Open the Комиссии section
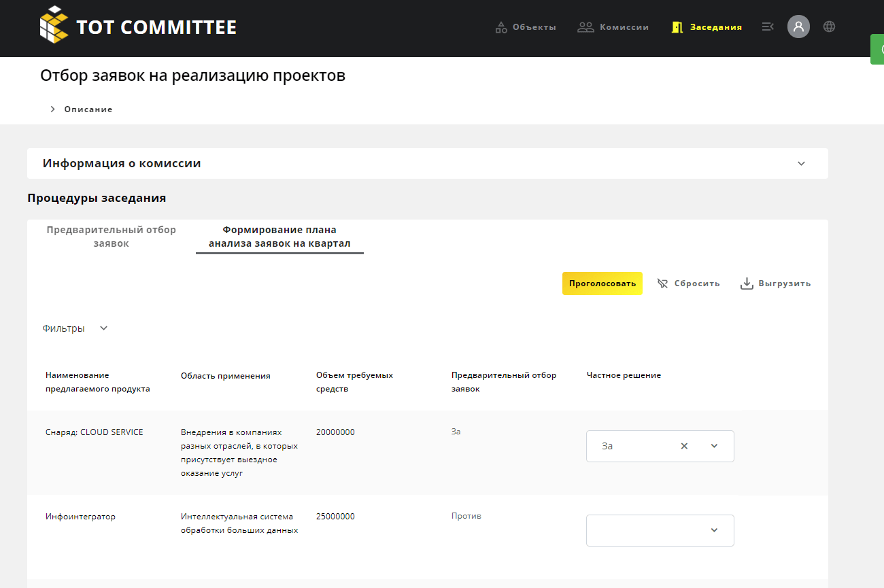The height and width of the screenshot is (588, 884). [x=613, y=27]
